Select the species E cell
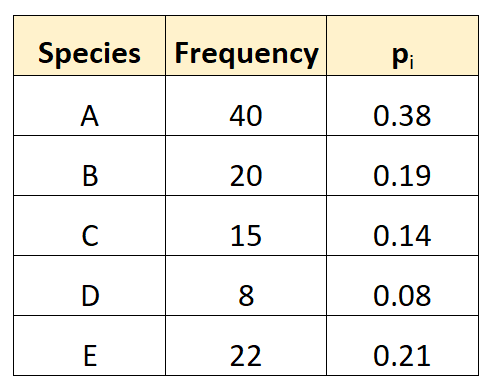494x383 pixels. (89, 346)
